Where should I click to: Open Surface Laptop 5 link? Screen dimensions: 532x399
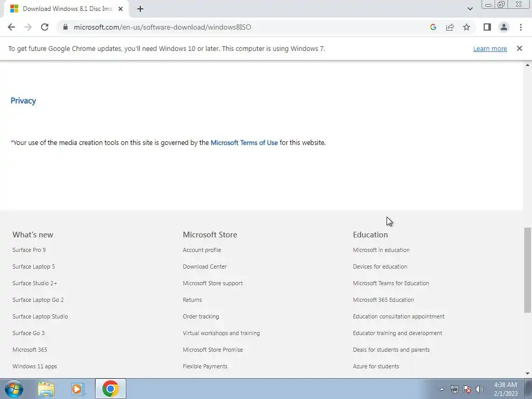tap(34, 267)
